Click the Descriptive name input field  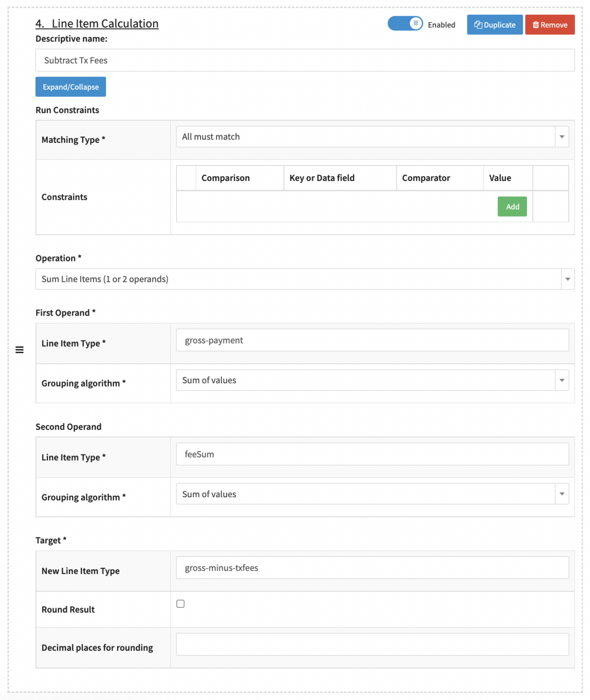point(305,60)
